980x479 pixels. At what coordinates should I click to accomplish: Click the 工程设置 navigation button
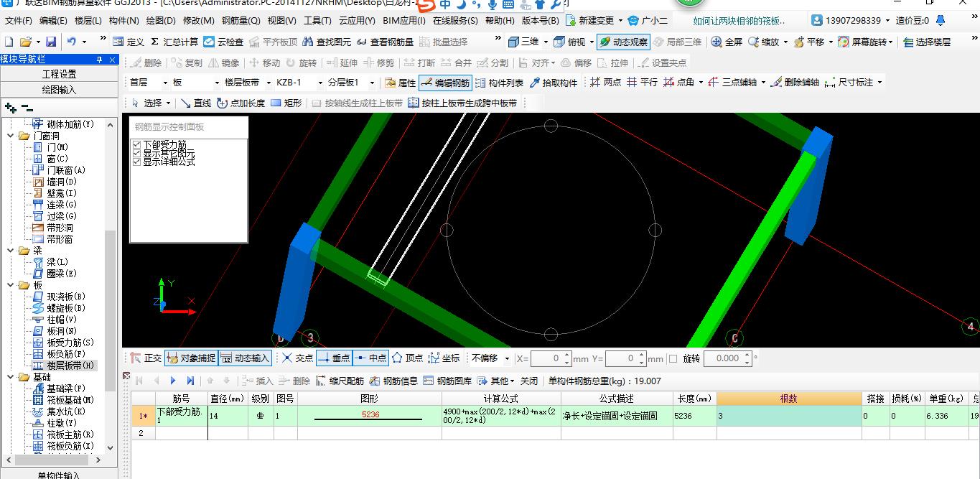click(59, 74)
